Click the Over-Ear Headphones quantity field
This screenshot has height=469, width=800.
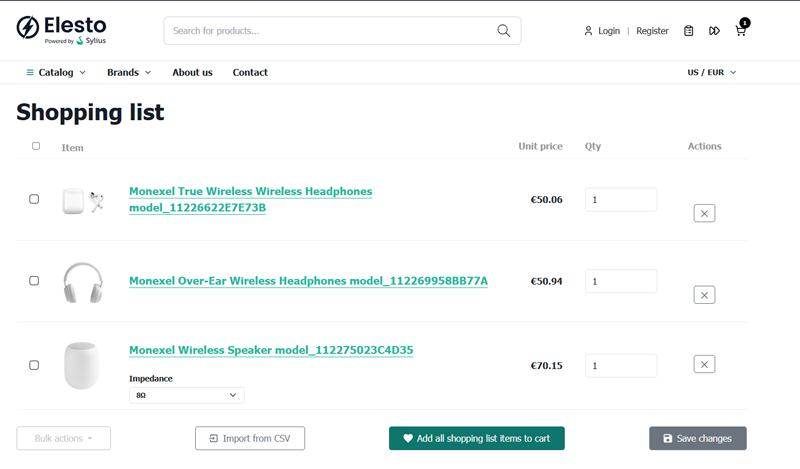click(620, 281)
